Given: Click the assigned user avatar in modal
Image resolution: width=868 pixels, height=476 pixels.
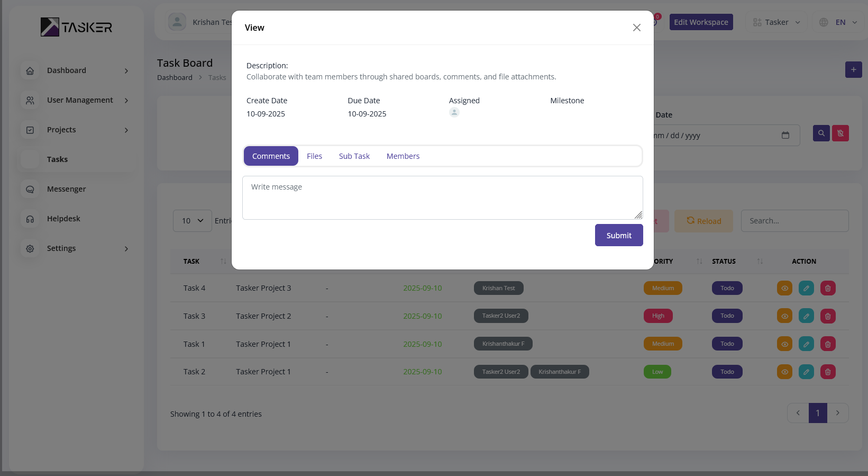Looking at the screenshot, I should pyautogui.click(x=454, y=112).
